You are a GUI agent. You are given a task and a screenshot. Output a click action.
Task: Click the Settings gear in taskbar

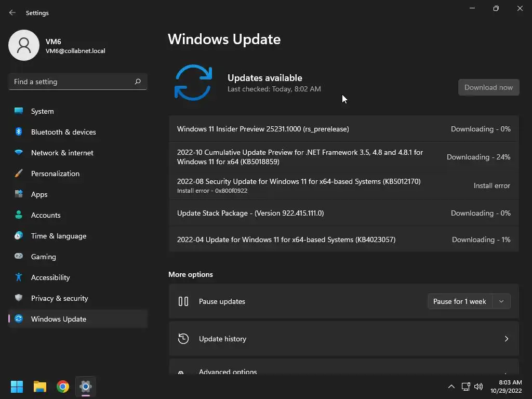[86, 387]
